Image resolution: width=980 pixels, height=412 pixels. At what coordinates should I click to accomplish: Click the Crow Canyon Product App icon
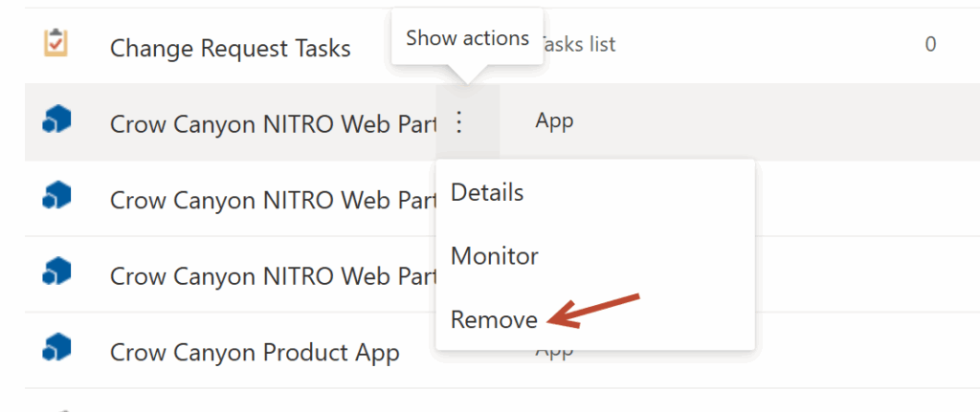pos(56,347)
